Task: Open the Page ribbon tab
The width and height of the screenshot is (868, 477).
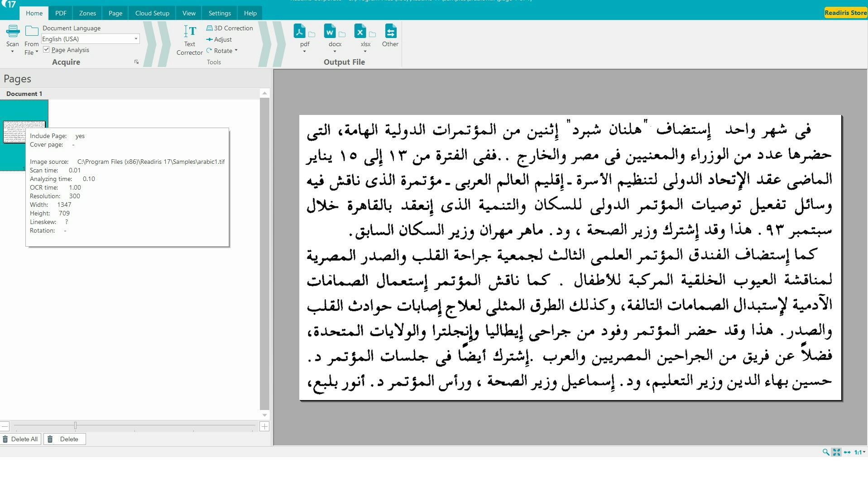Action: pyautogui.click(x=115, y=13)
